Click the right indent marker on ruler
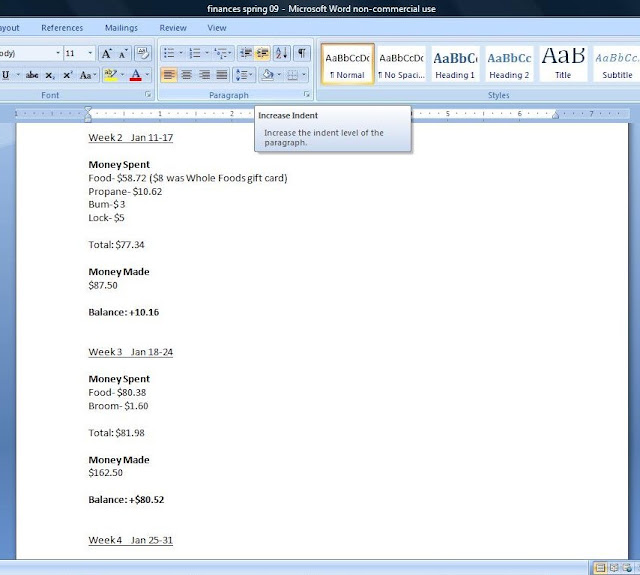640x575 pixels. click(x=555, y=116)
